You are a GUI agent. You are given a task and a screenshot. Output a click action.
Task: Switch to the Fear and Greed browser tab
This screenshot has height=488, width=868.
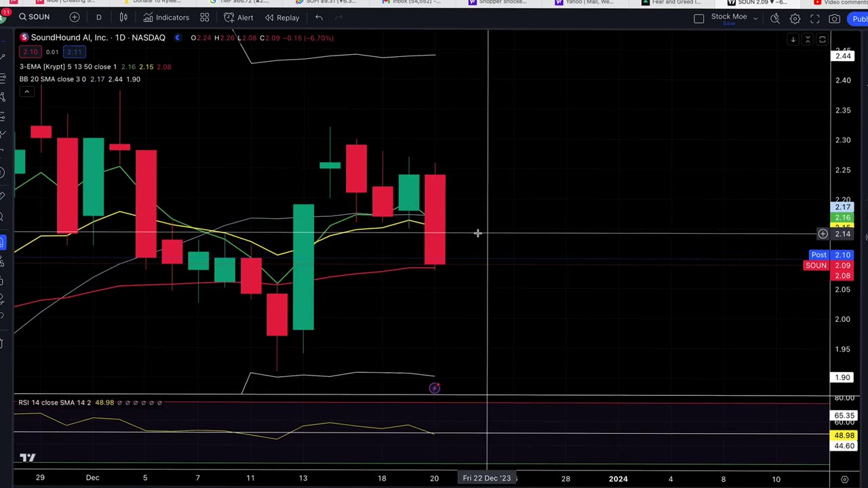click(x=673, y=3)
